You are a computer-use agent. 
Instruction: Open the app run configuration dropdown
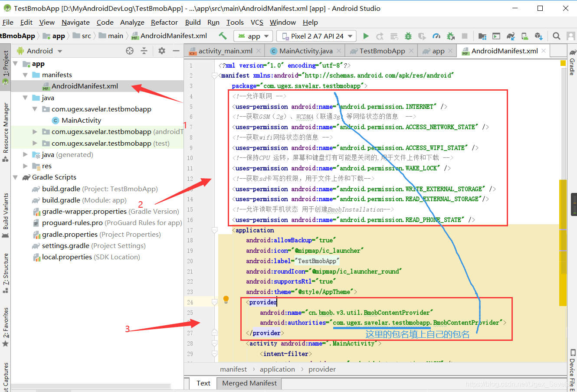point(253,36)
